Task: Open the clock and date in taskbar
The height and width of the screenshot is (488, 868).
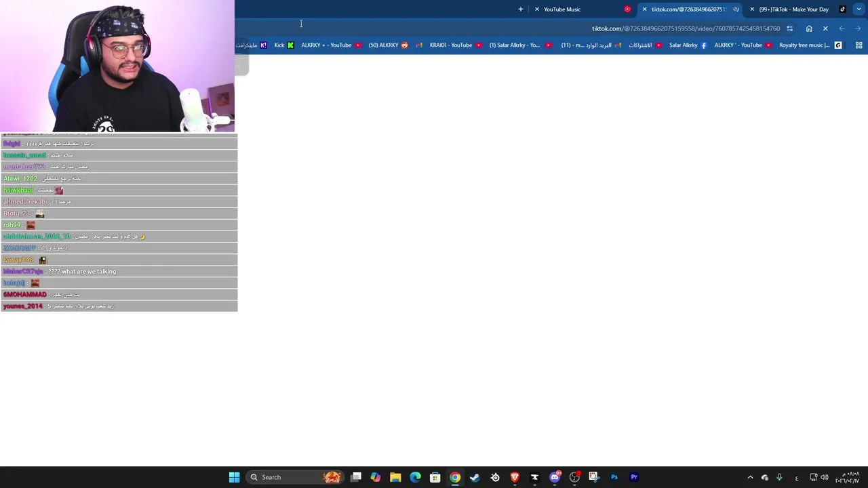Action: [848, 477]
